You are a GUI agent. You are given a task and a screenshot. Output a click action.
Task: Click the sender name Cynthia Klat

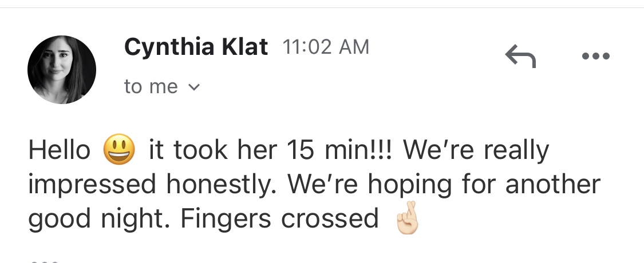196,47
